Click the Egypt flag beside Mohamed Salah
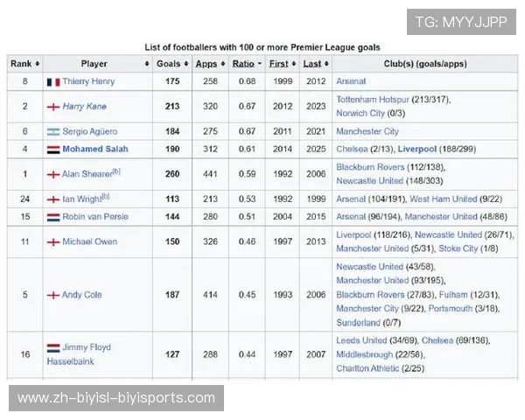 tap(53, 150)
